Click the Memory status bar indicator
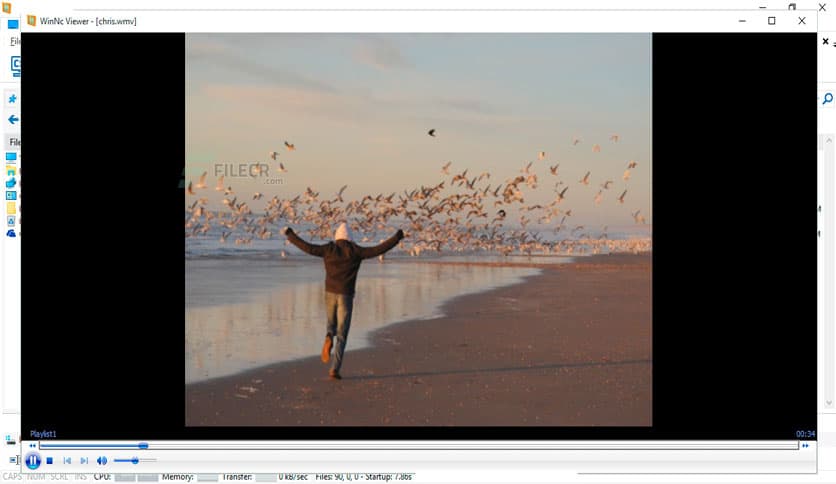This screenshot has width=836, height=484. coord(178,477)
